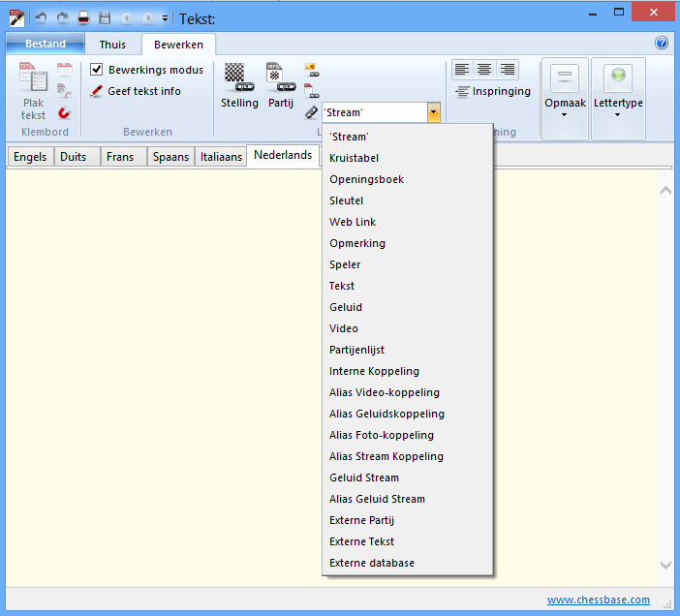Image resolution: width=680 pixels, height=616 pixels.
Task: Choose Alias Stream Koppeling from the list
Action: 408,456
